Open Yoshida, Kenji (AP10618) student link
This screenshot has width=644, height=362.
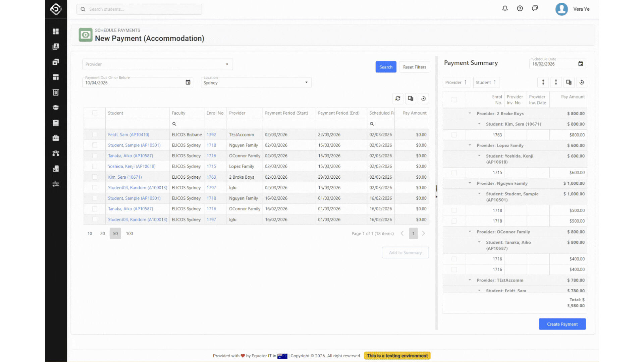[x=131, y=167]
